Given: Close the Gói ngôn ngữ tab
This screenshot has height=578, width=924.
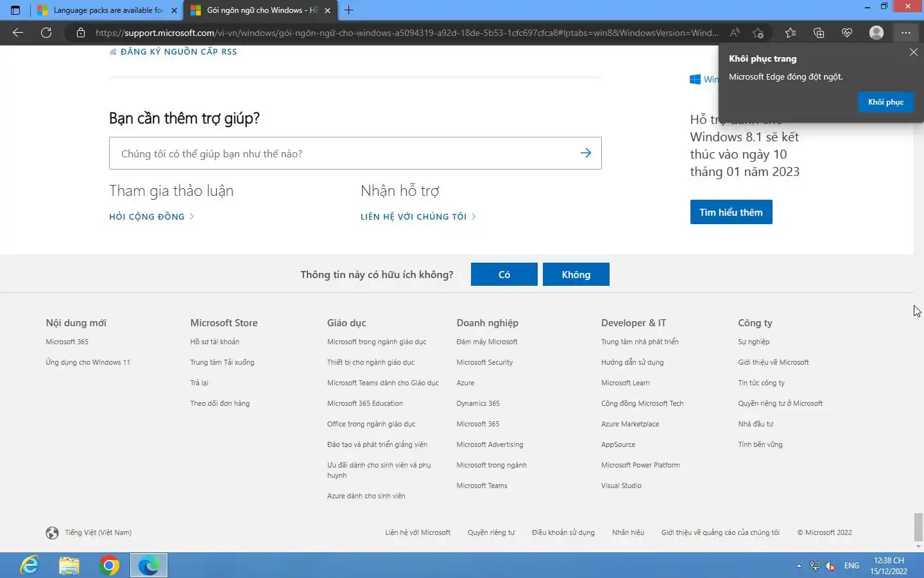Looking at the screenshot, I should tap(327, 10).
